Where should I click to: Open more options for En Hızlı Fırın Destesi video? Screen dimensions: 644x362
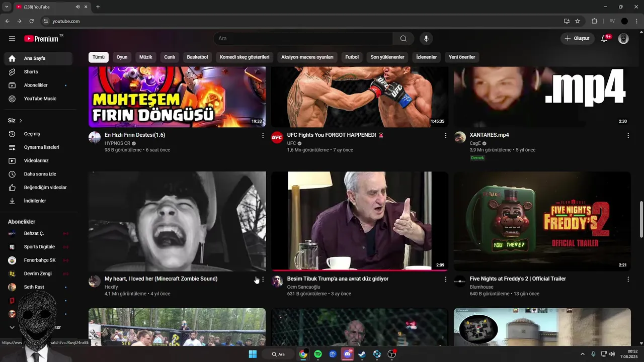click(x=263, y=135)
